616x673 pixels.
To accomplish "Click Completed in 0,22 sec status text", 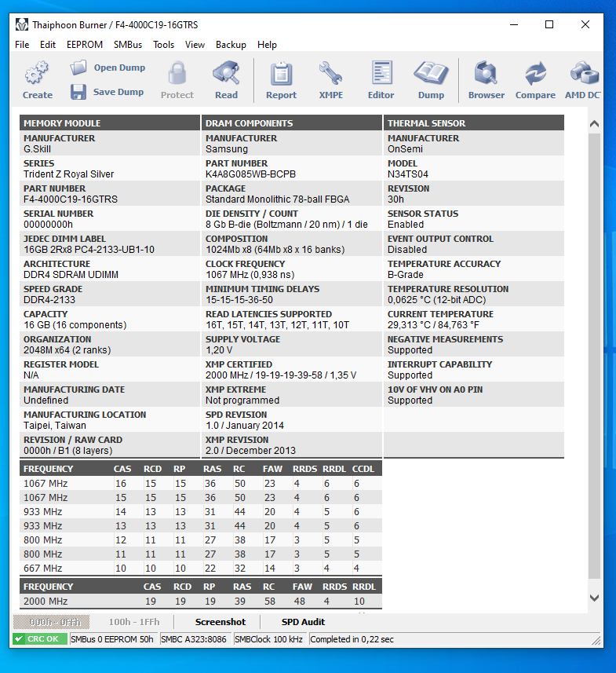I will coord(352,639).
